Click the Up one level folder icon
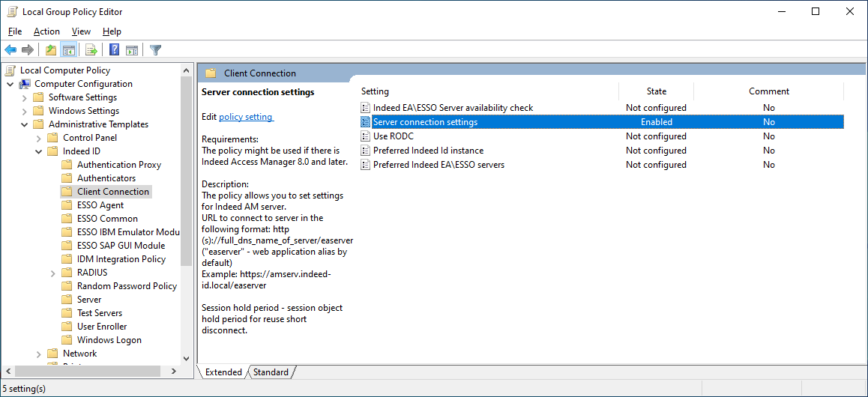Viewport: 868px width, 397px height. [x=50, y=50]
